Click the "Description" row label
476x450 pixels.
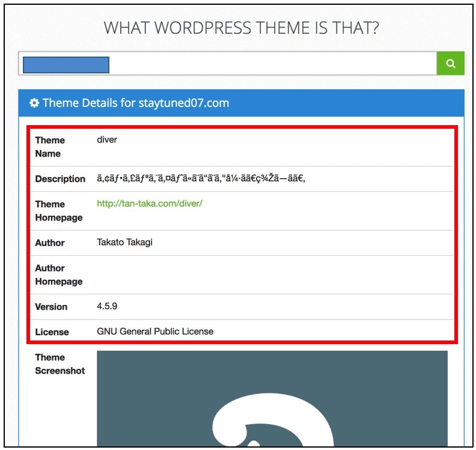coord(60,179)
